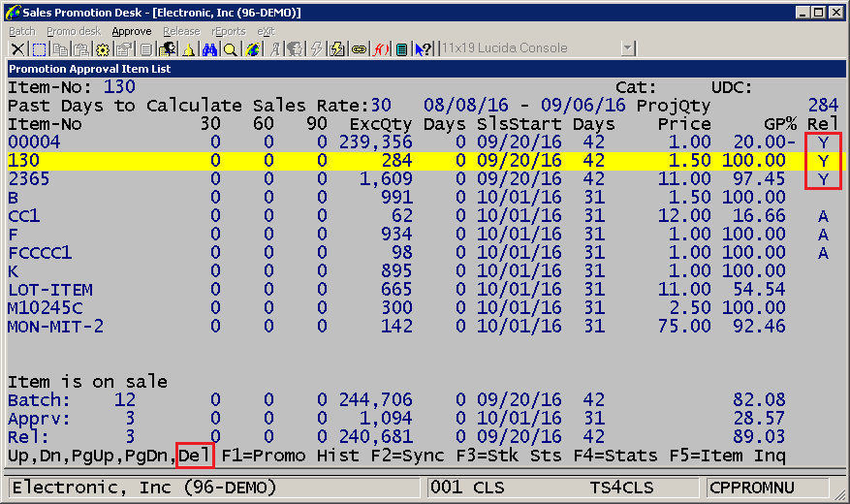Click the yellow lightning macro icon
The height and width of the screenshot is (504, 850).
coord(337,49)
